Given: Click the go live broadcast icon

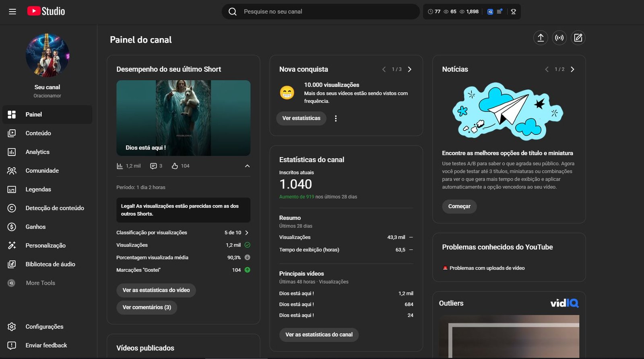Looking at the screenshot, I should [x=559, y=38].
